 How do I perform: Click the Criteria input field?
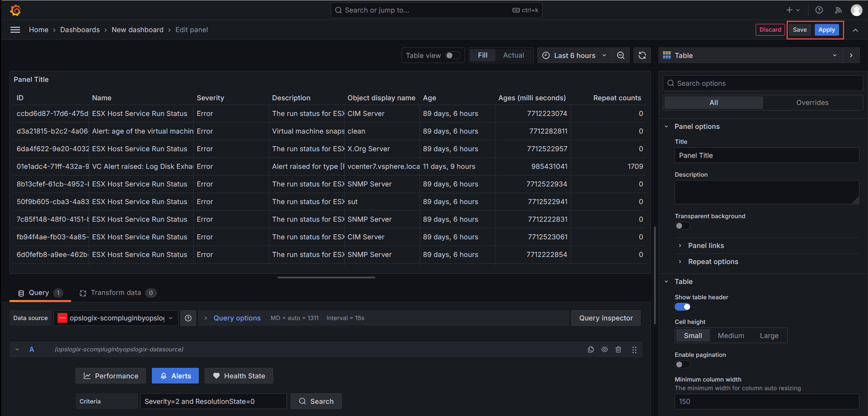click(213, 401)
